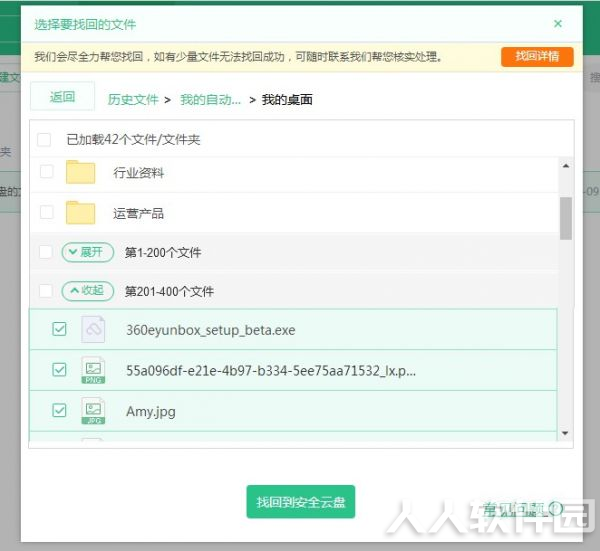The width and height of the screenshot is (600, 551).
Task: Click the Amy.jpg JPG file icon
Action: coord(93,411)
